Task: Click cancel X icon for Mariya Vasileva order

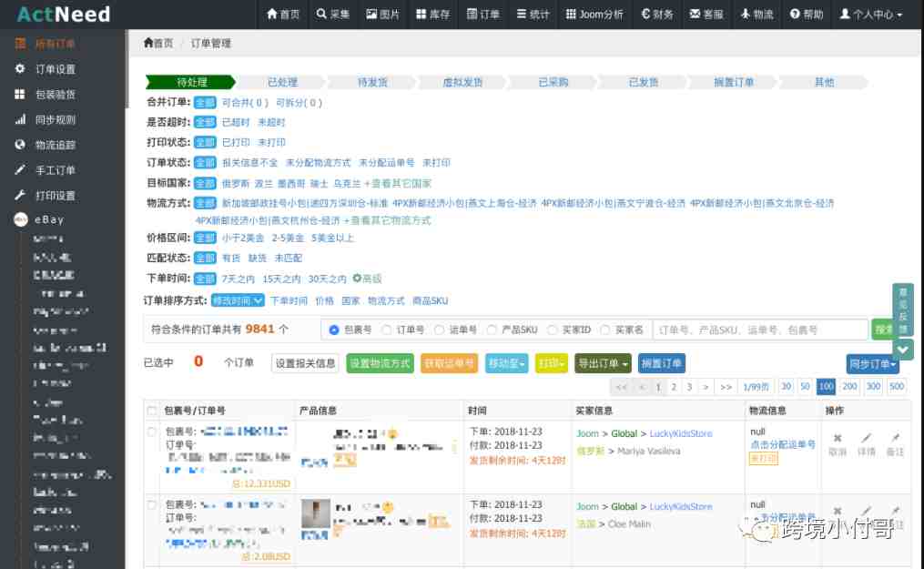Action: pos(838,438)
